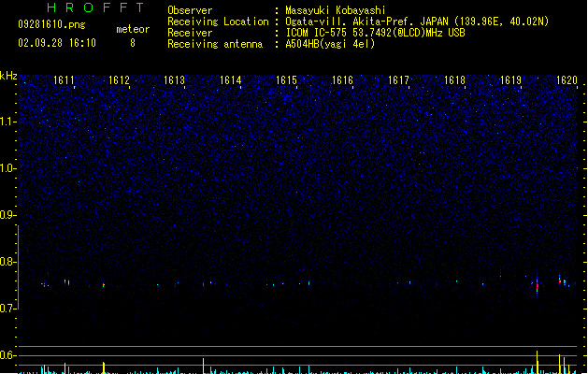Screen dimensions: 588x374
Task: Click the 0.9 kHz axis label
Action: pos(7,215)
